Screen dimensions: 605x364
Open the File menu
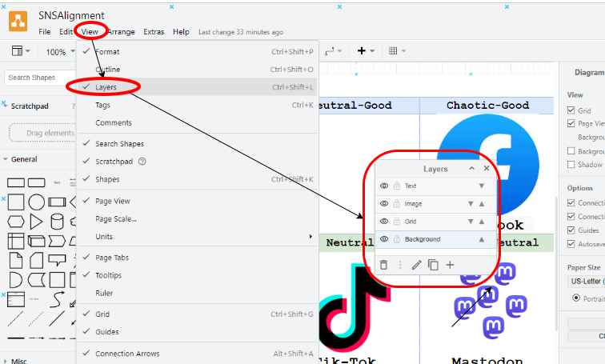44,32
